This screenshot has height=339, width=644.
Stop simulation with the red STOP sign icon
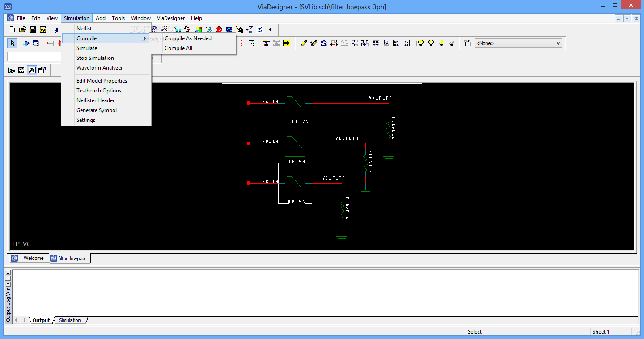219,29
